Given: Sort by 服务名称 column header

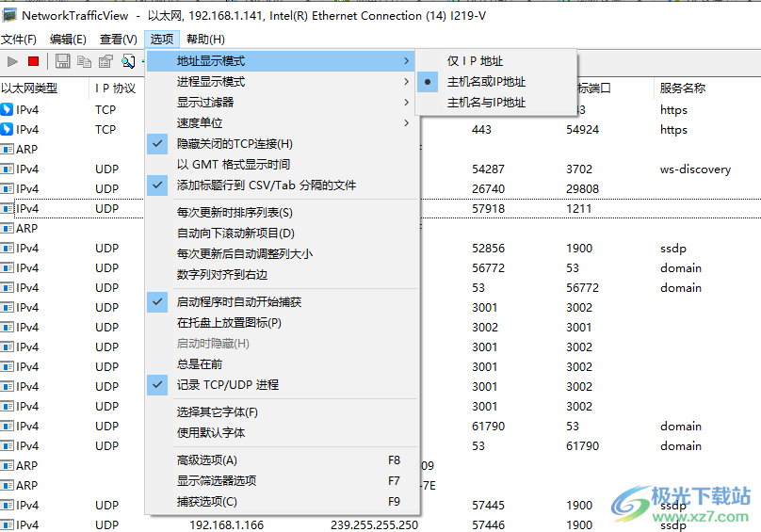Looking at the screenshot, I should 707,88.
